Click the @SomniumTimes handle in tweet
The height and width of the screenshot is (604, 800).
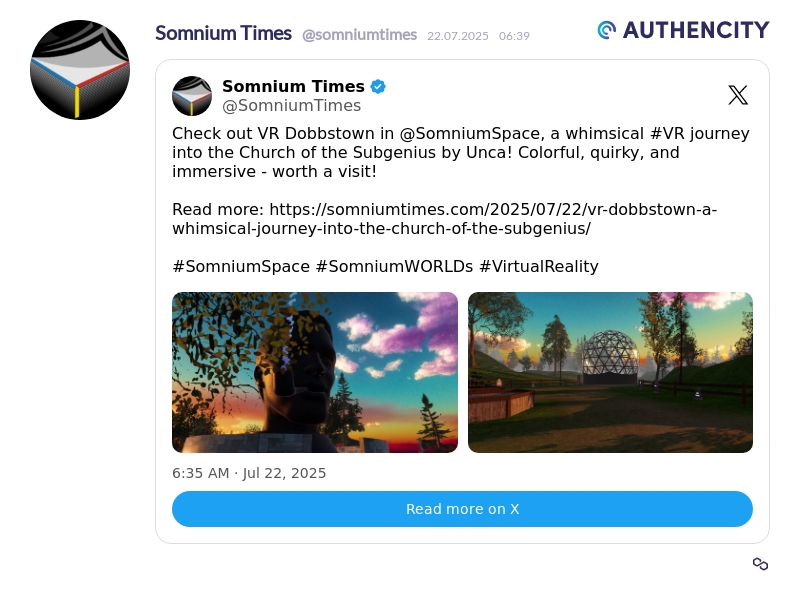click(x=291, y=106)
